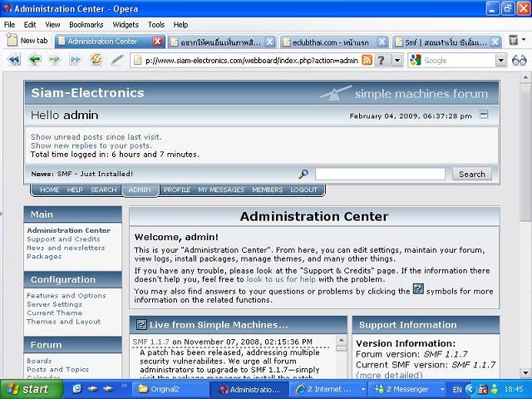The height and width of the screenshot is (399, 532).
Task: Open Support and Credits link
Action: tap(63, 239)
